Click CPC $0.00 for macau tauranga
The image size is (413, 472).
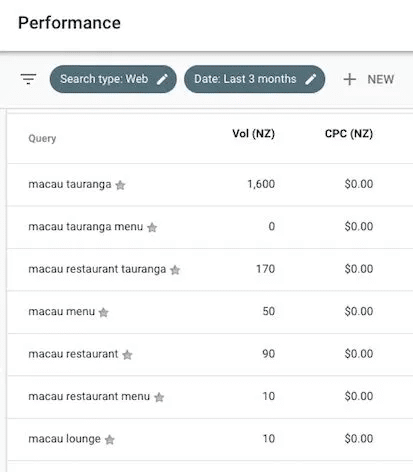pyautogui.click(x=359, y=184)
